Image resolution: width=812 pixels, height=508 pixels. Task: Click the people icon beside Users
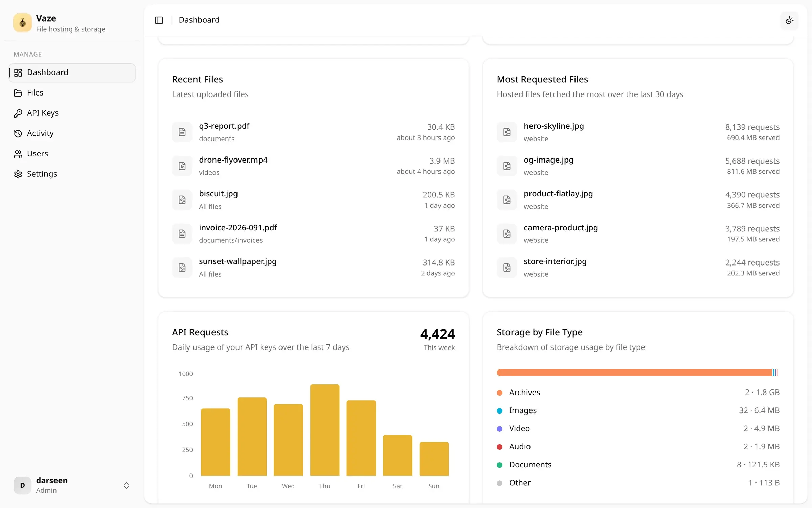tap(18, 154)
